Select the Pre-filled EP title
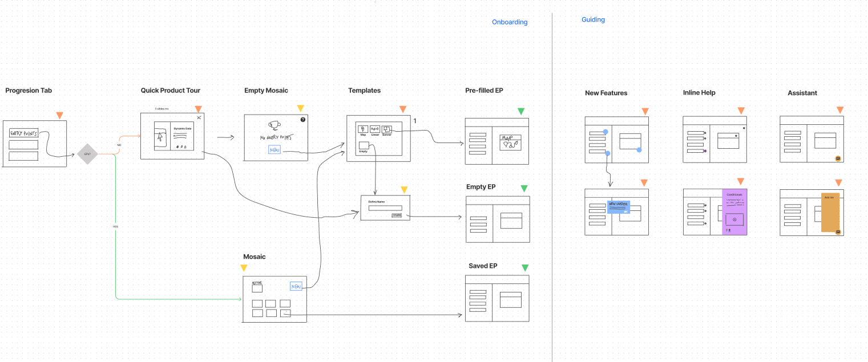Image resolution: width=868 pixels, height=362 pixels. coord(484,90)
